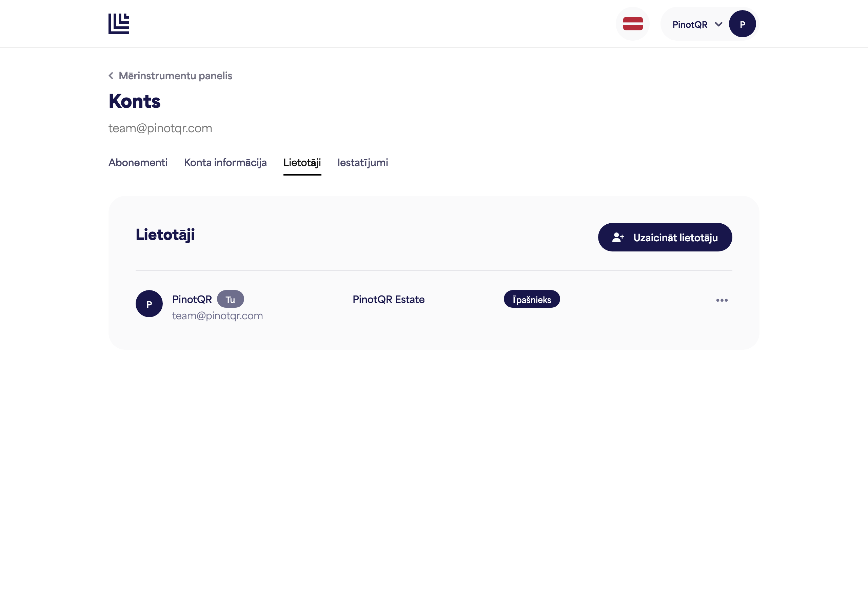This screenshot has width=868, height=610.
Task: Click the round P avatar in header
Action: coord(742,24)
